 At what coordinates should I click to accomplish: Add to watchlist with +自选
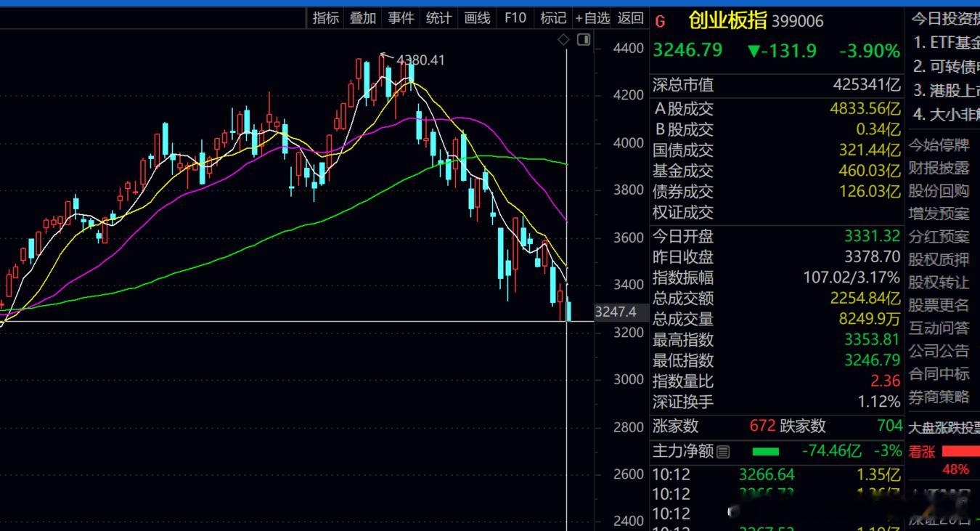tap(592, 18)
